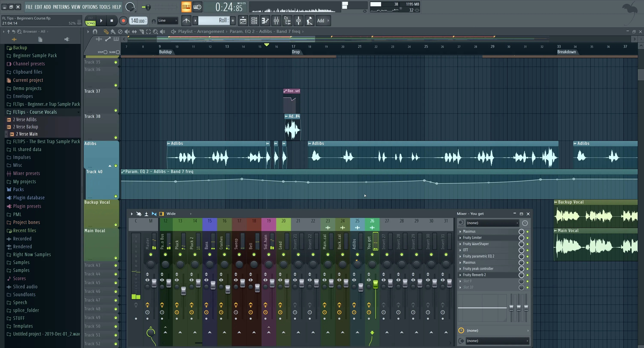
Task: Expand the Fruity parametric EQ 2 slot arrow
Action: coord(460,256)
